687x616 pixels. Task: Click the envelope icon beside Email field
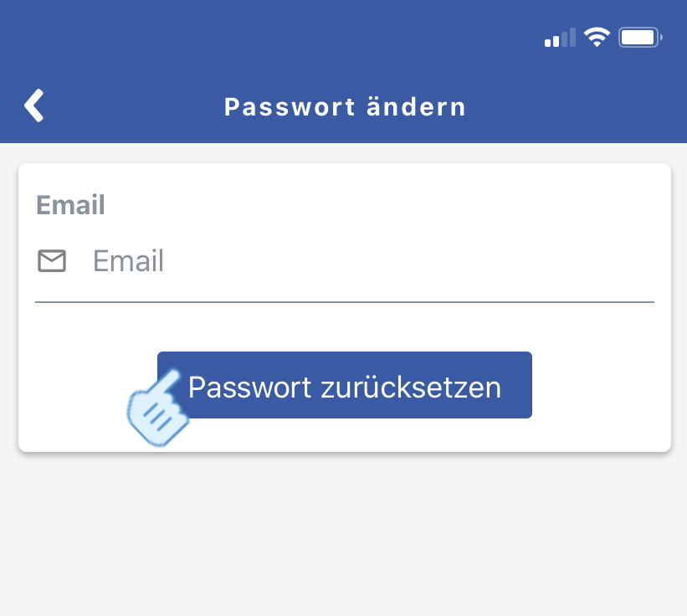click(x=52, y=261)
